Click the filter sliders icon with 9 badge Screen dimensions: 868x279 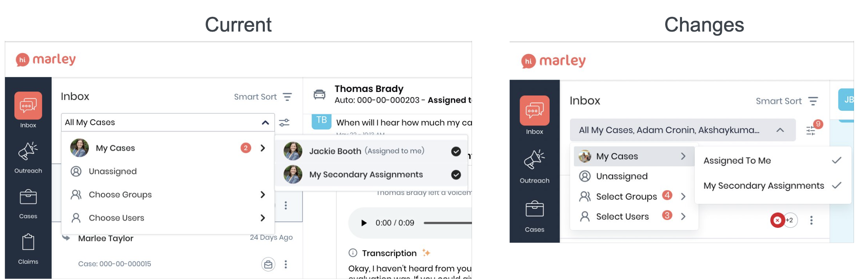click(x=811, y=130)
